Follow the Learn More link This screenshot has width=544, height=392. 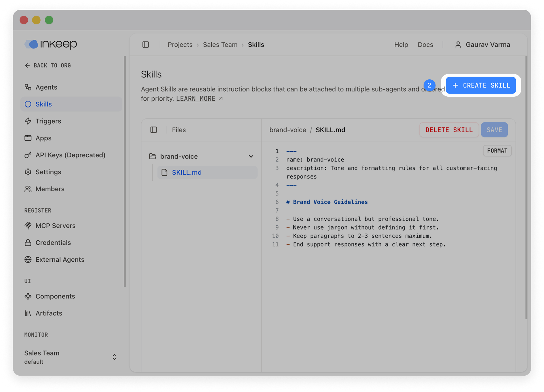pyautogui.click(x=196, y=99)
